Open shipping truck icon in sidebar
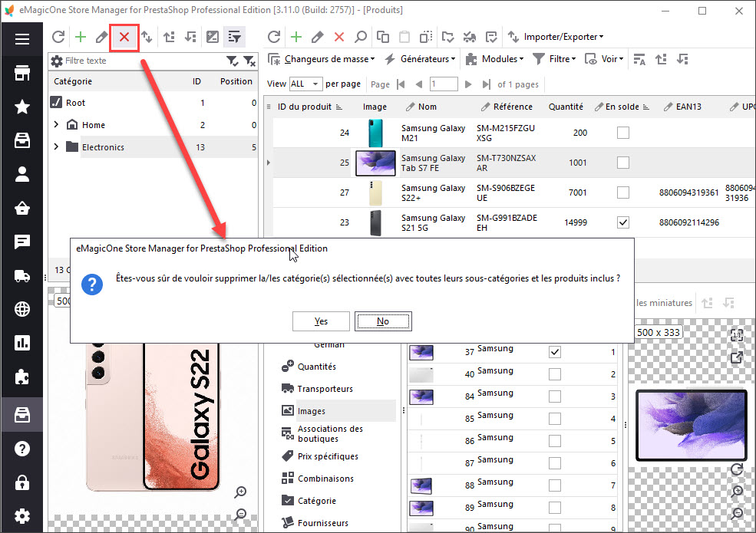 pyautogui.click(x=22, y=275)
